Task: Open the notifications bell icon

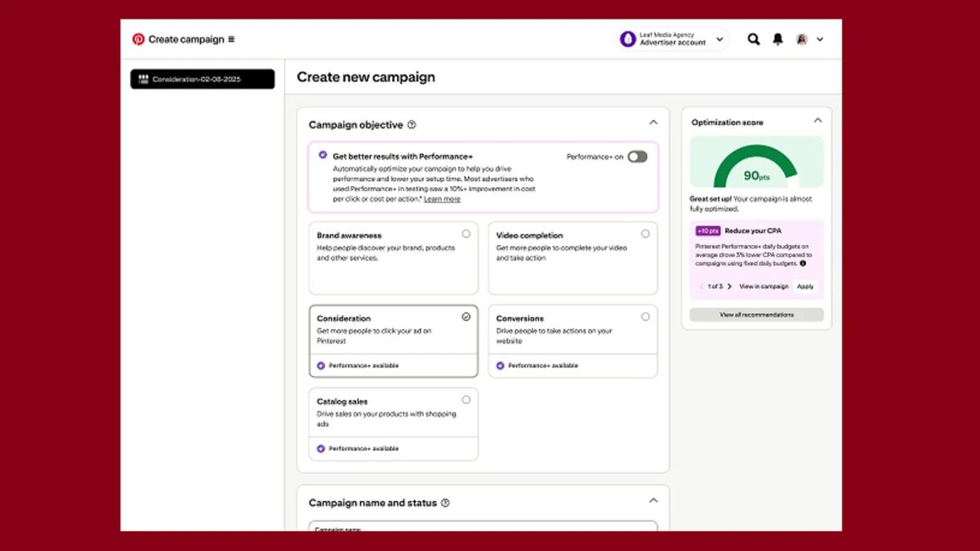Action: (x=777, y=39)
